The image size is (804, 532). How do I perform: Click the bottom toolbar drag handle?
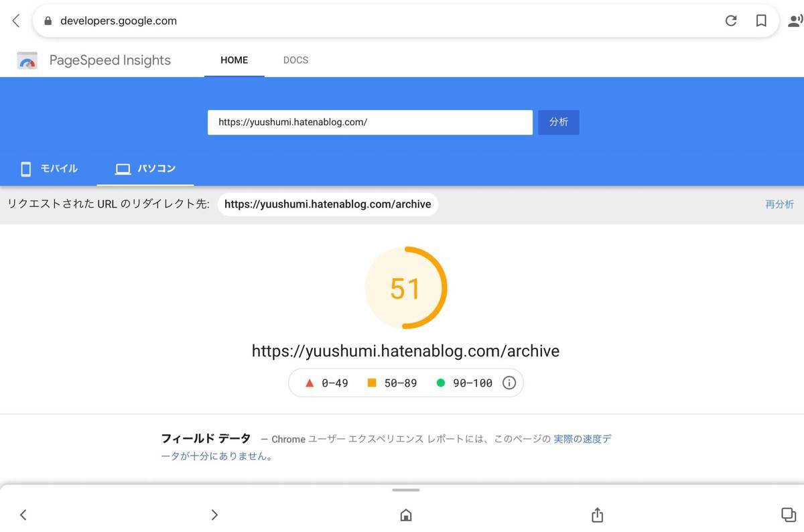click(405, 490)
